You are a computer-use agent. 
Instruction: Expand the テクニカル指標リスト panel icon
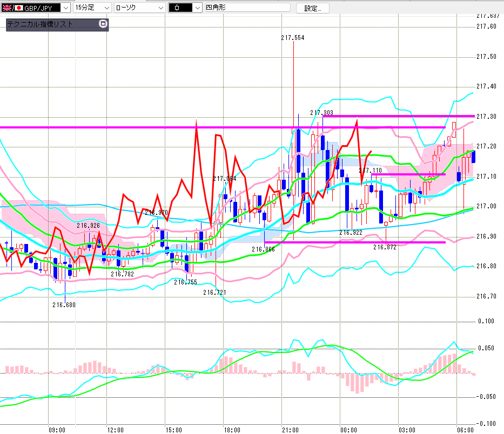click(x=103, y=23)
